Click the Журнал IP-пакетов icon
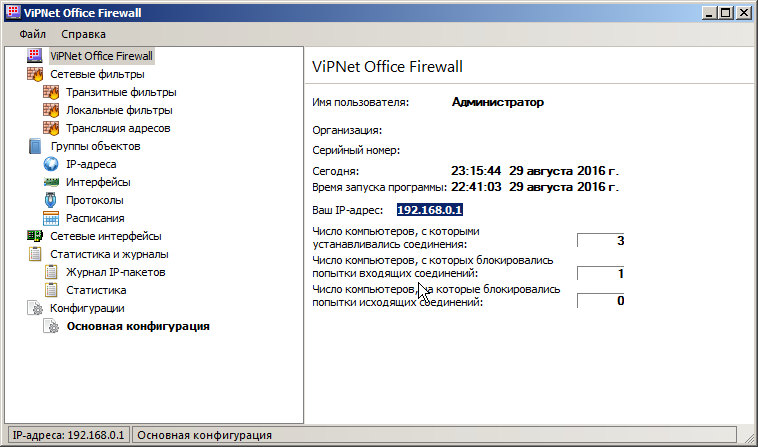758x447 pixels. coord(51,272)
